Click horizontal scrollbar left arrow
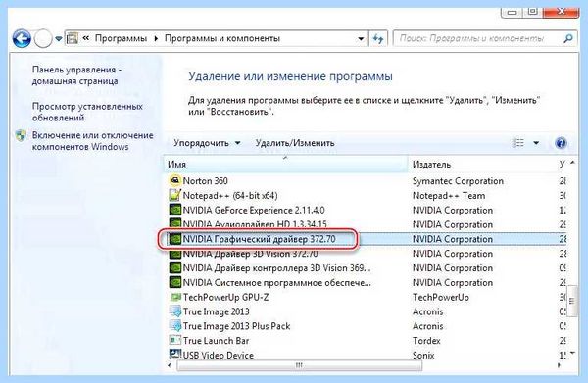Viewport: 588px width, 383px height. pyautogui.click(x=170, y=365)
